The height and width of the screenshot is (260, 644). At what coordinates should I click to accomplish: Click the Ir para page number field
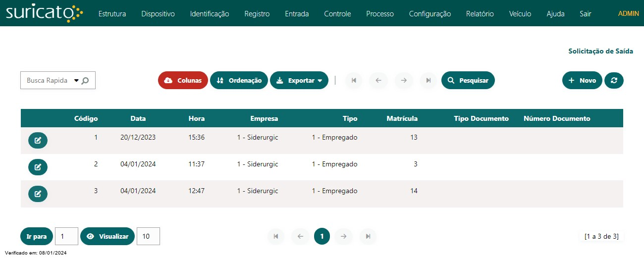point(66,237)
